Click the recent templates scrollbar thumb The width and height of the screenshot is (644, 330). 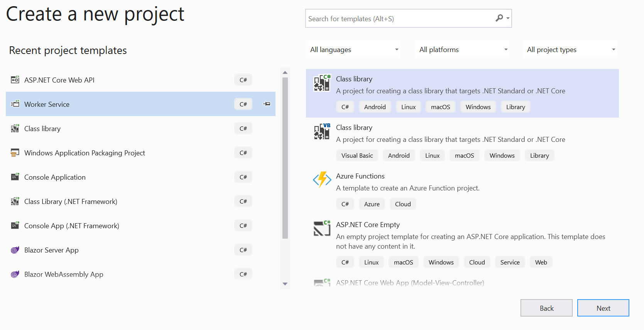tap(285, 158)
